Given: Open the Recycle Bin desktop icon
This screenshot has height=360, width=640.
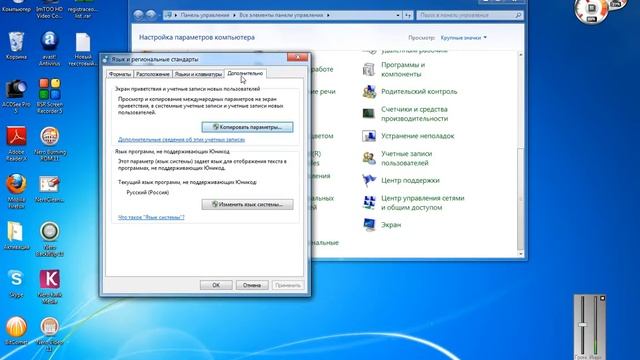Looking at the screenshot, I should (x=16, y=46).
